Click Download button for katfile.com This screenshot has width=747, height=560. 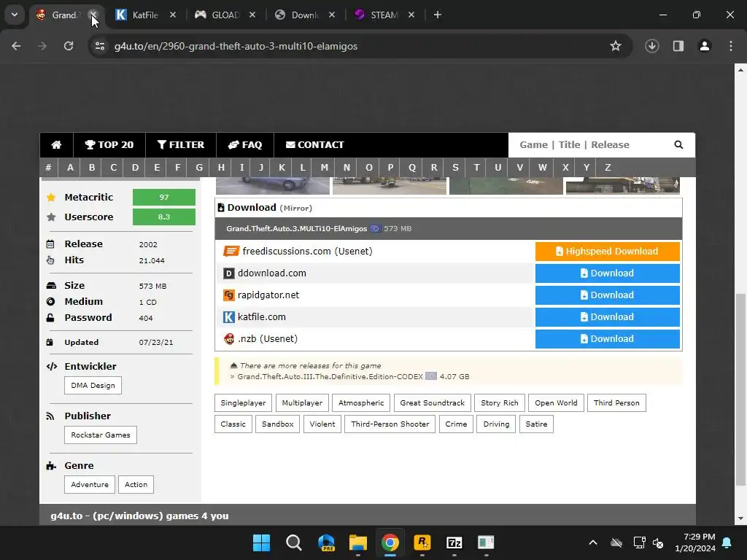tap(608, 317)
